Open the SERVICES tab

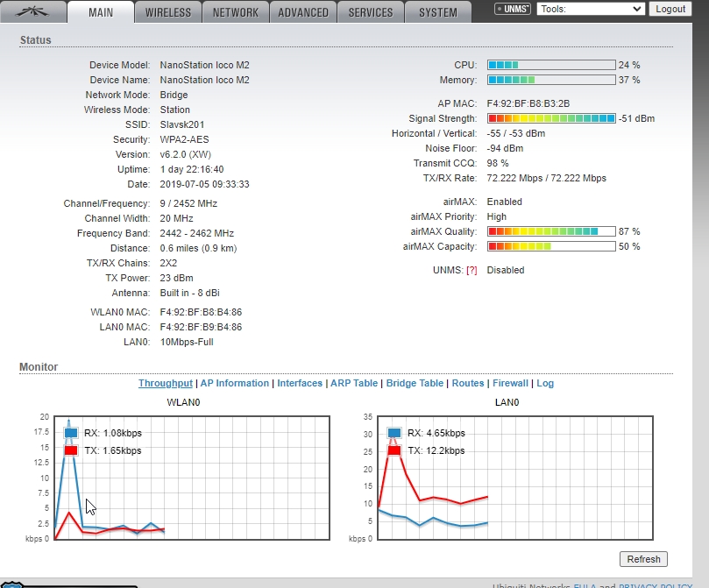(371, 12)
